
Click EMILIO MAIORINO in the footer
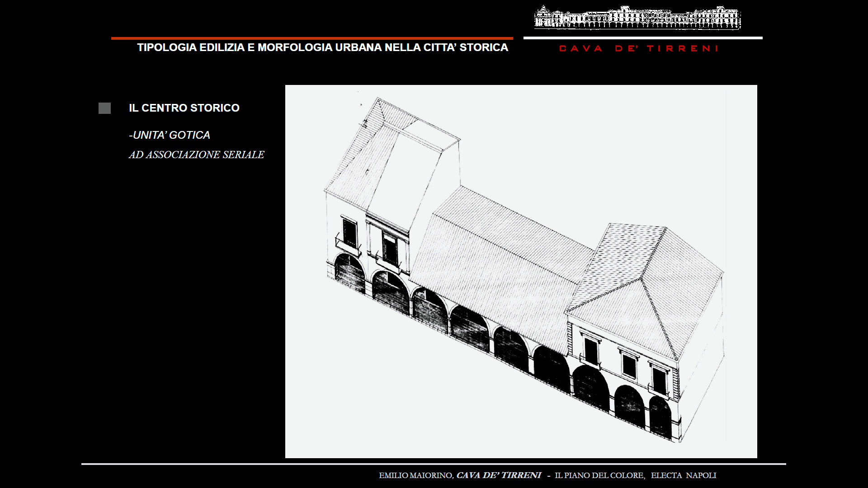[415, 475]
